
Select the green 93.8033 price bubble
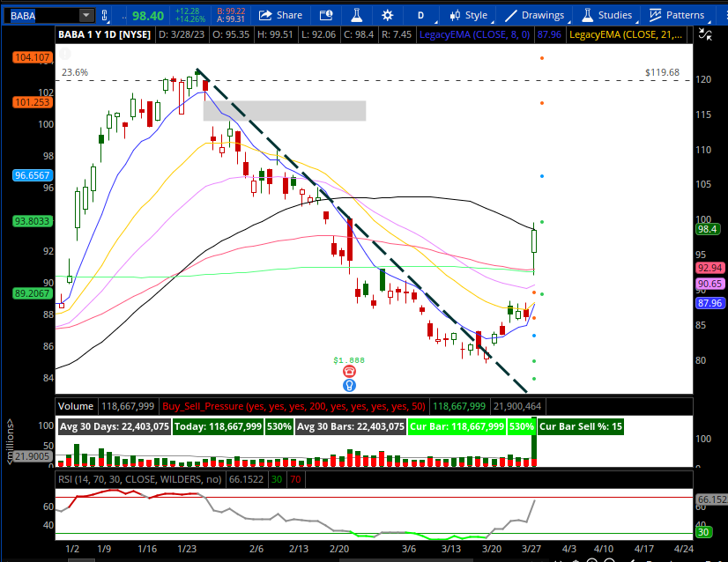point(33,221)
